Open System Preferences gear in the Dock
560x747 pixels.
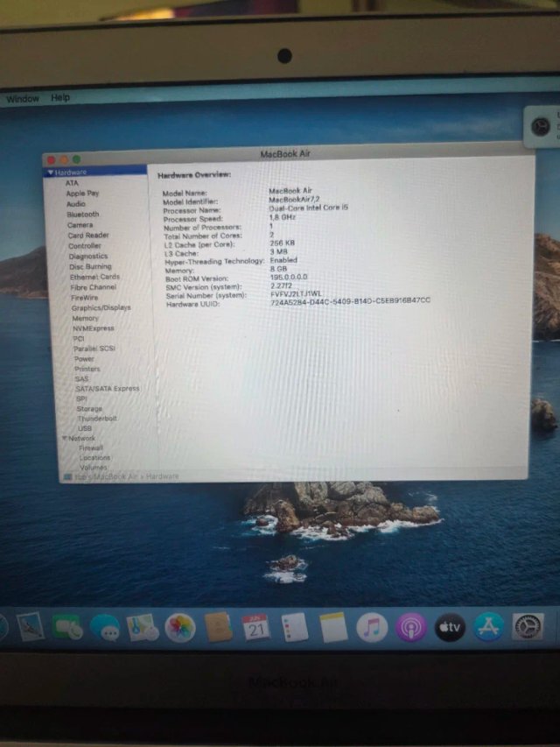click(528, 625)
